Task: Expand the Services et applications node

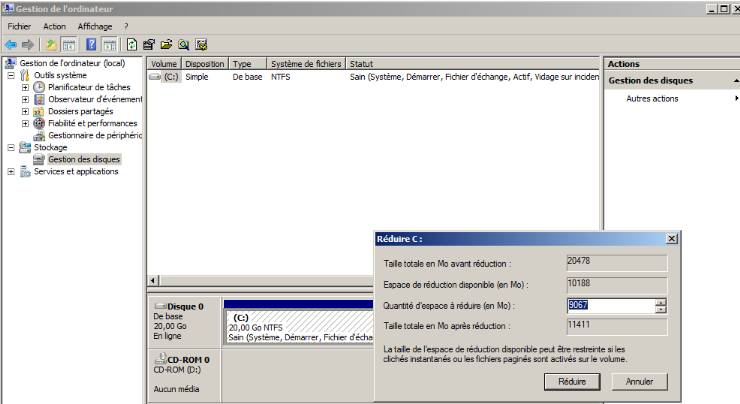Action: click(11, 171)
